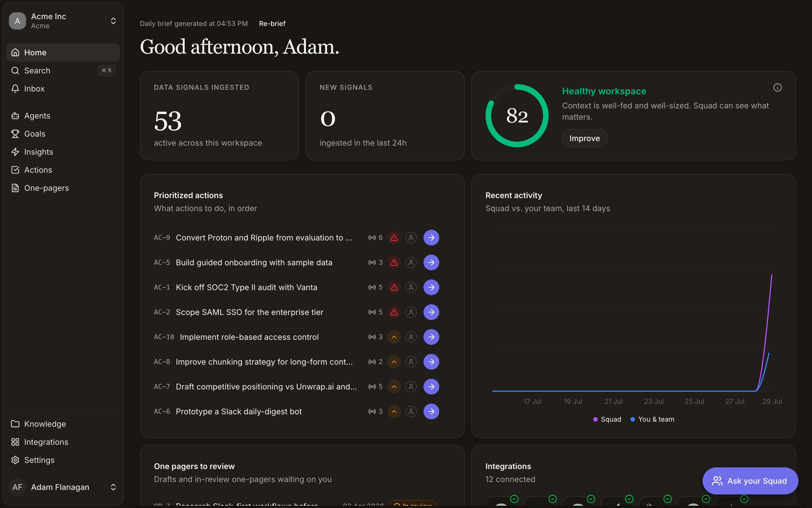The width and height of the screenshot is (812, 508).
Task: Open Settings from sidebar
Action: click(63, 460)
